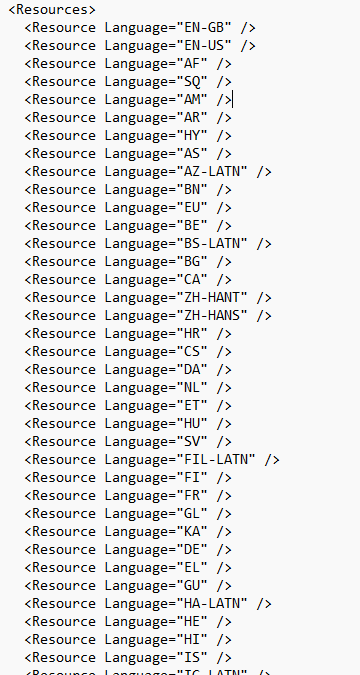Select the Language="DE" resource line
Screen dimensions: 360x675
coord(128,549)
